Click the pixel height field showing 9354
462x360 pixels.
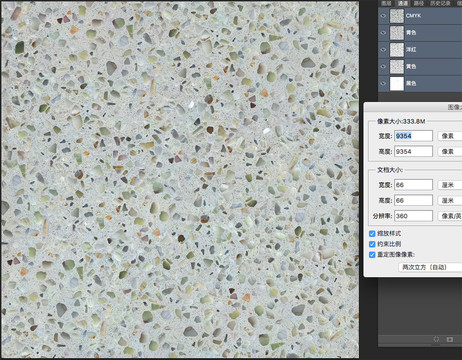click(x=413, y=151)
